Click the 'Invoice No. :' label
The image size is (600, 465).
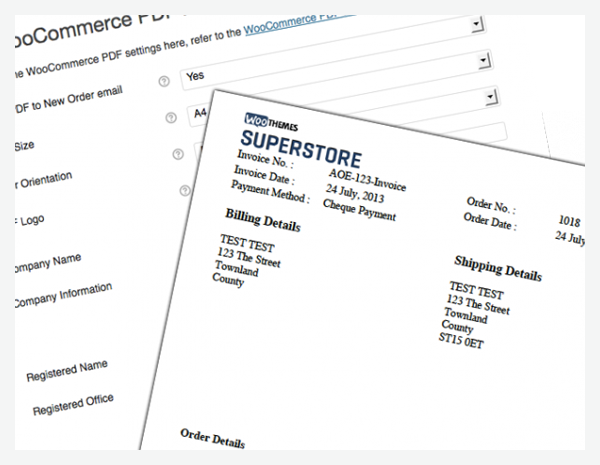tap(265, 159)
